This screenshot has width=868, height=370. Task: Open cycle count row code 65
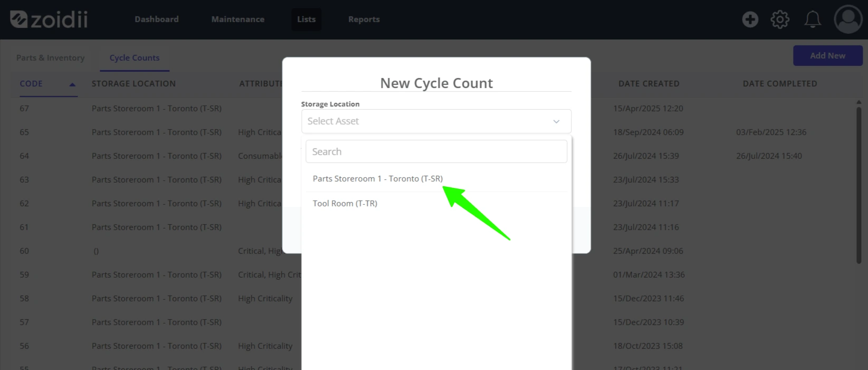24,132
